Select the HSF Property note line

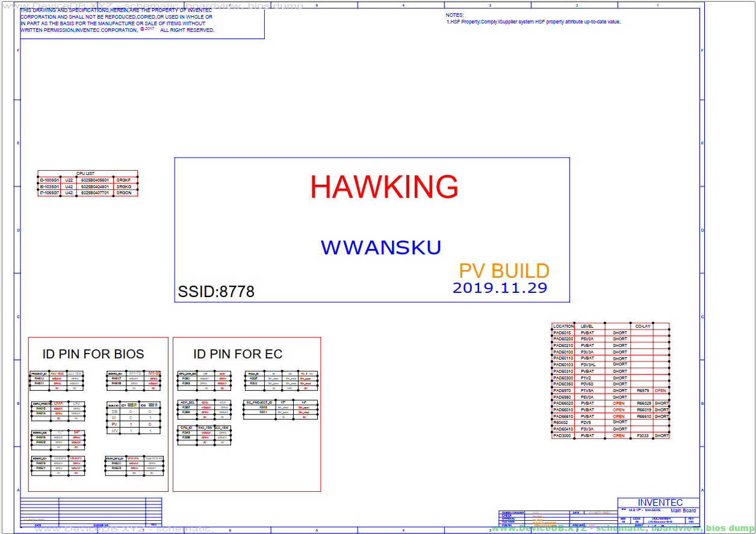533,22
